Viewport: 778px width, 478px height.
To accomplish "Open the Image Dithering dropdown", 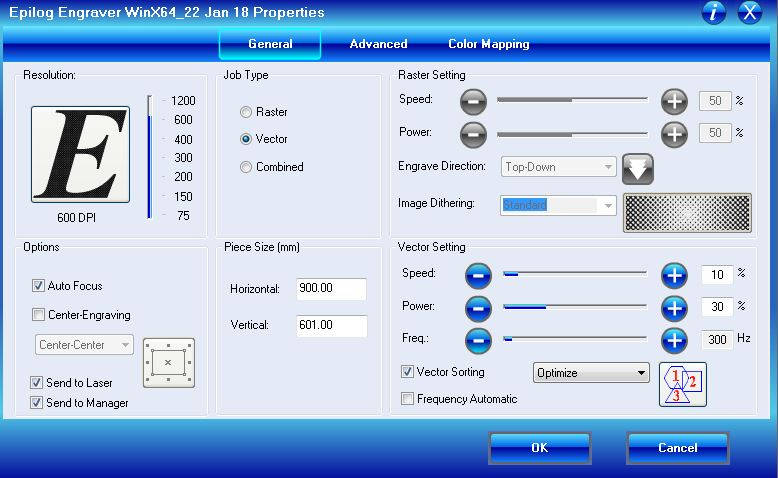I will coord(559,205).
